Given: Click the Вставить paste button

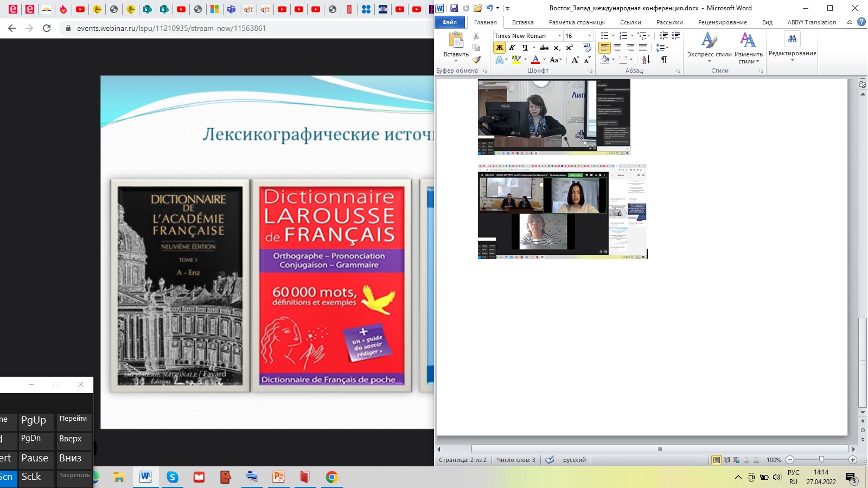Looking at the screenshot, I should point(456,44).
